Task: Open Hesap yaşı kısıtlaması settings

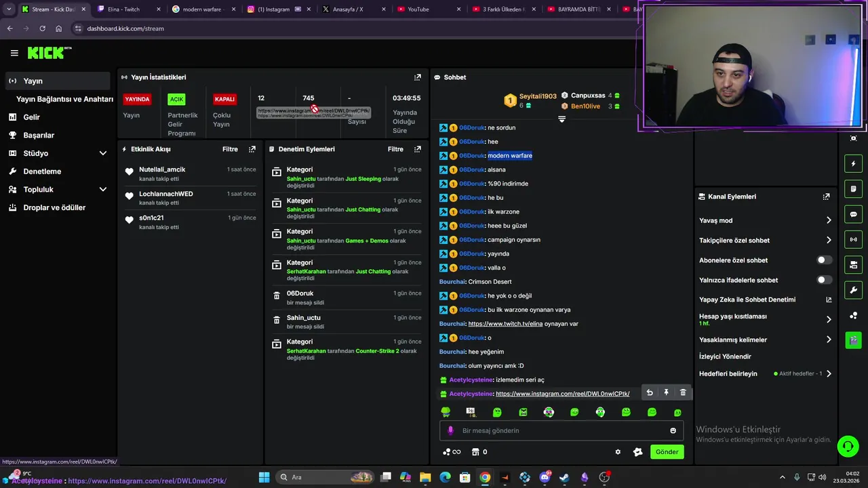Action: pyautogui.click(x=765, y=319)
